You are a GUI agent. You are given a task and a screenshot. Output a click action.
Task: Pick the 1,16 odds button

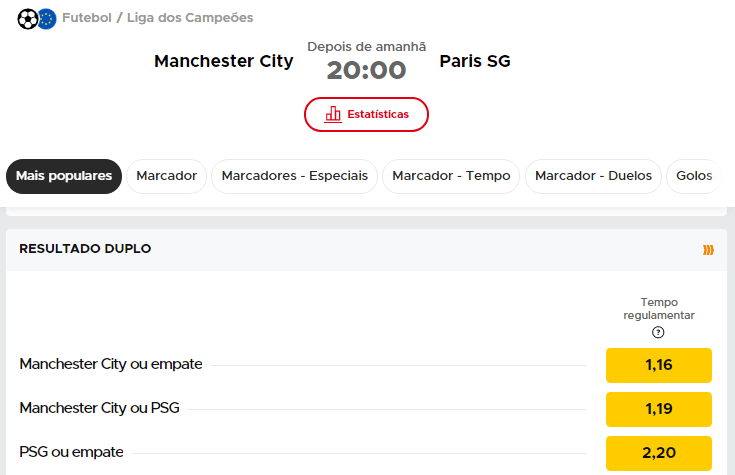click(658, 365)
